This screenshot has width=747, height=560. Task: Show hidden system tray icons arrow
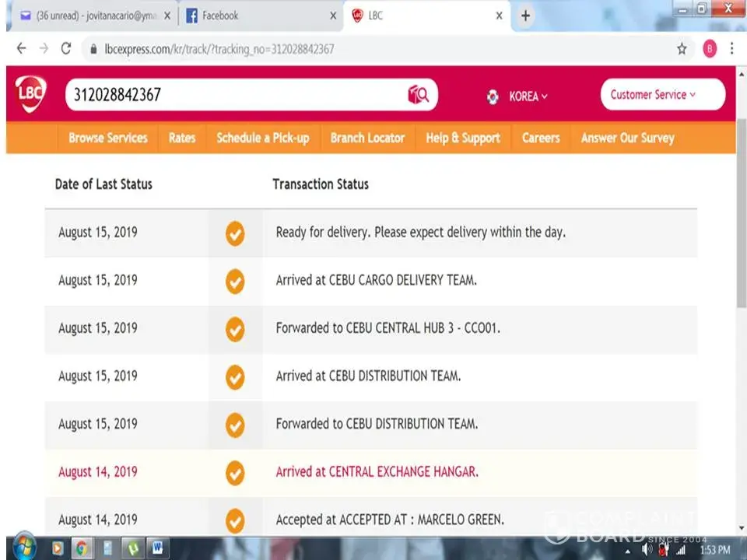pyautogui.click(x=628, y=551)
